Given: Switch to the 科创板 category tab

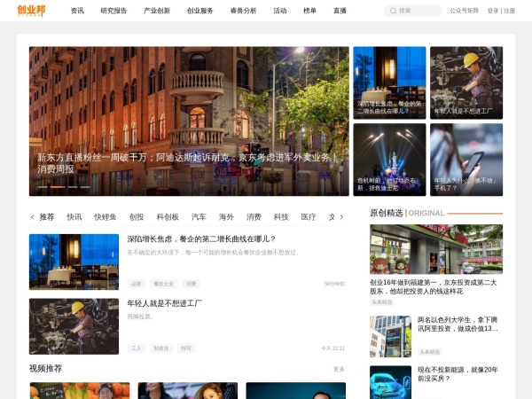Looking at the screenshot, I should click(x=168, y=216).
